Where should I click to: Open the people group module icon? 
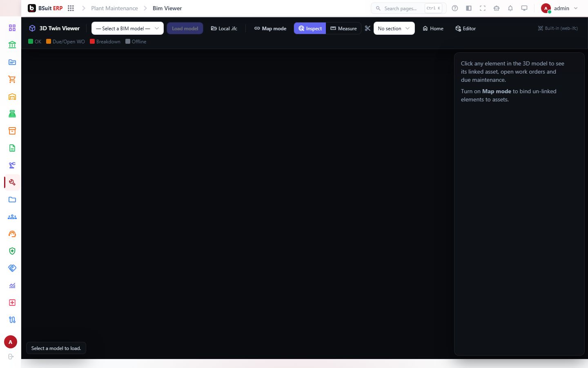click(12, 217)
